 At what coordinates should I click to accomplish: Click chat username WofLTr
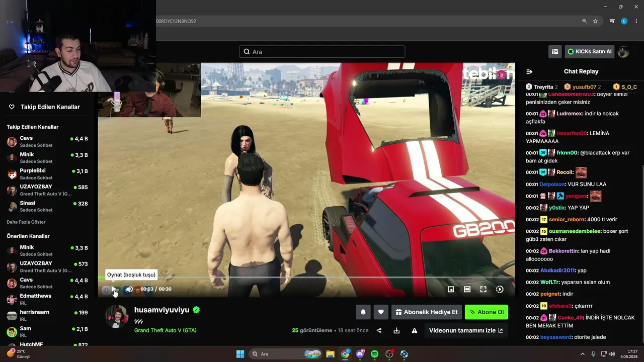[549, 282]
